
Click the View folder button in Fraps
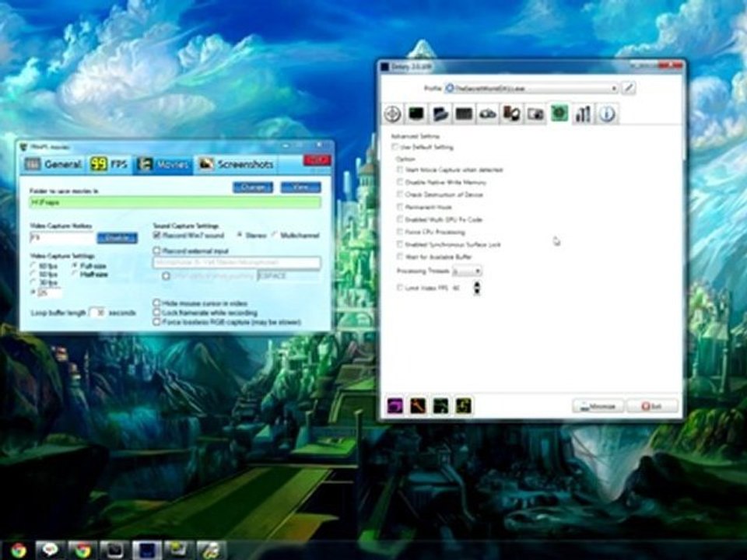[x=300, y=187]
